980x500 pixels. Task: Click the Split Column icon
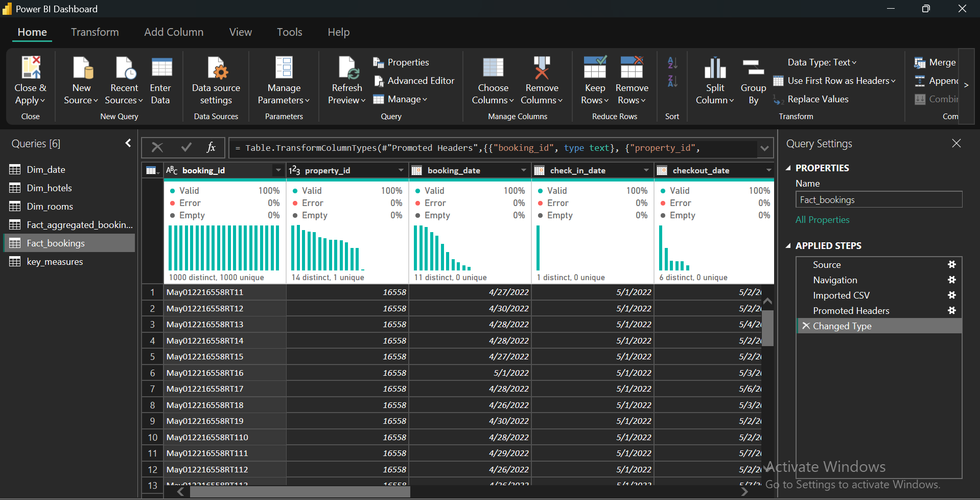coord(715,67)
